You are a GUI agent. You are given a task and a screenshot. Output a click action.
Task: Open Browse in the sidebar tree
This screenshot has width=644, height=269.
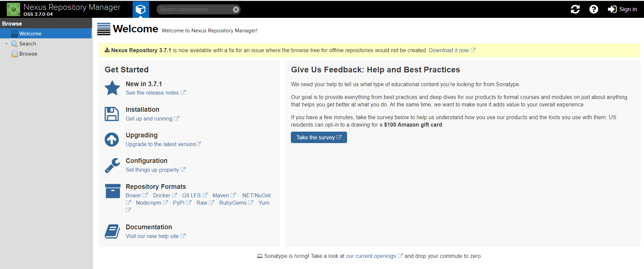tap(28, 54)
